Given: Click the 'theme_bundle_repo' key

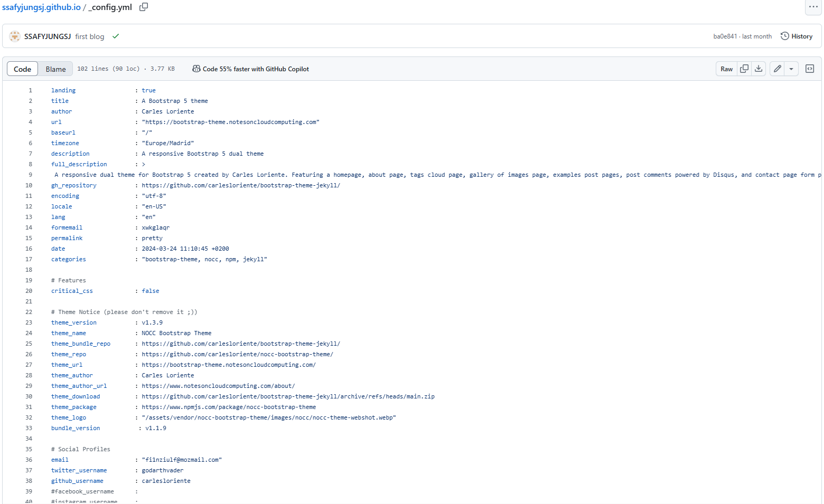Looking at the screenshot, I should tap(81, 344).
